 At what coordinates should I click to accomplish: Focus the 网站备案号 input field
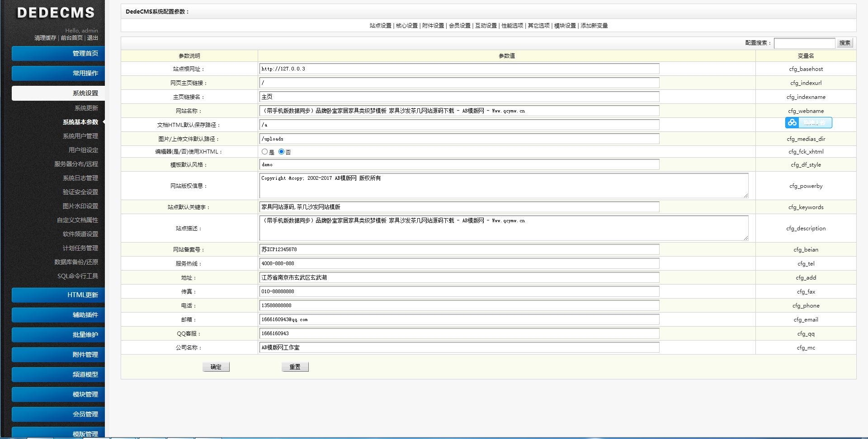click(x=459, y=249)
